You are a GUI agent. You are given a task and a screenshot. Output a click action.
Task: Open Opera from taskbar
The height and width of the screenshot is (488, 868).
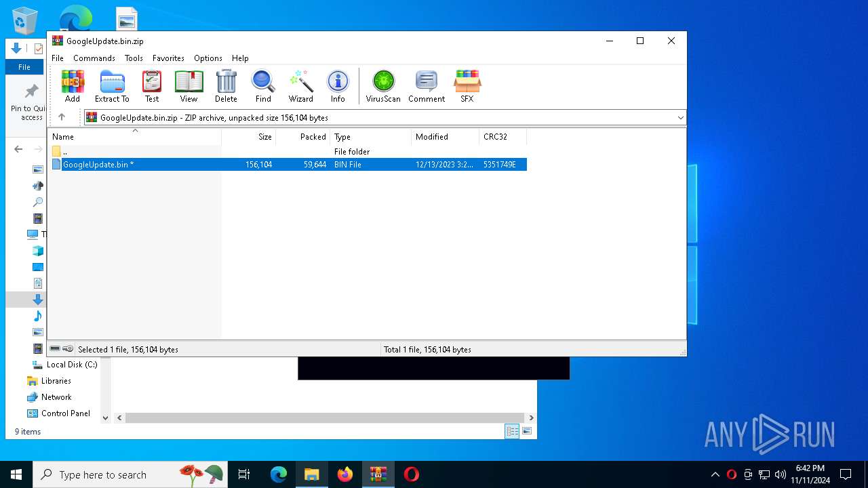click(411, 474)
